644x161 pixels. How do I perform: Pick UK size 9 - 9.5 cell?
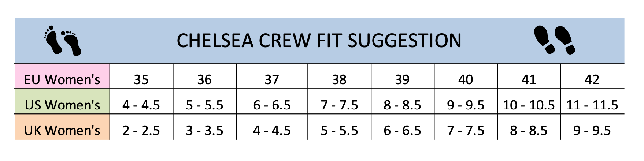(592, 131)
